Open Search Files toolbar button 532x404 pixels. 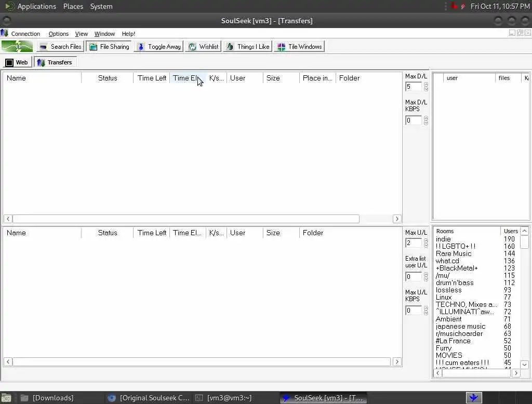click(x=60, y=46)
